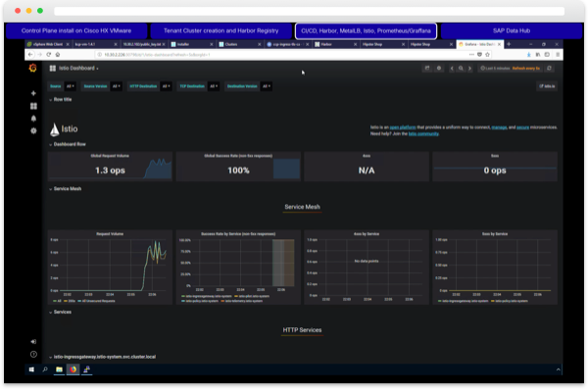
Task: Click the browser Downloads arrow icon
Action: [529, 55]
